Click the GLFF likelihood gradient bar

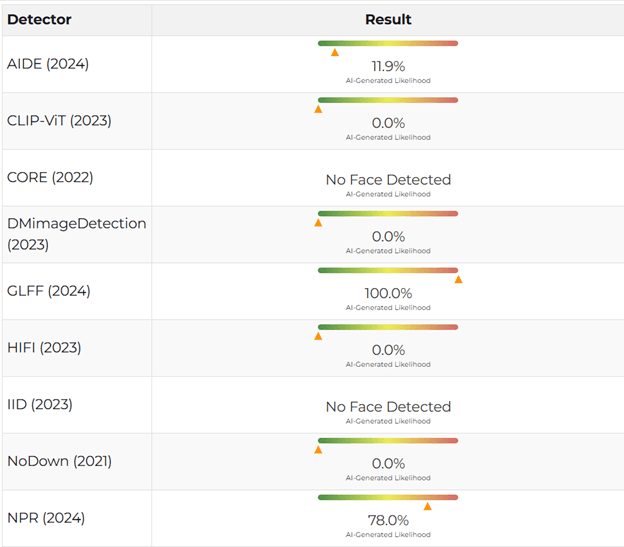coord(388,270)
